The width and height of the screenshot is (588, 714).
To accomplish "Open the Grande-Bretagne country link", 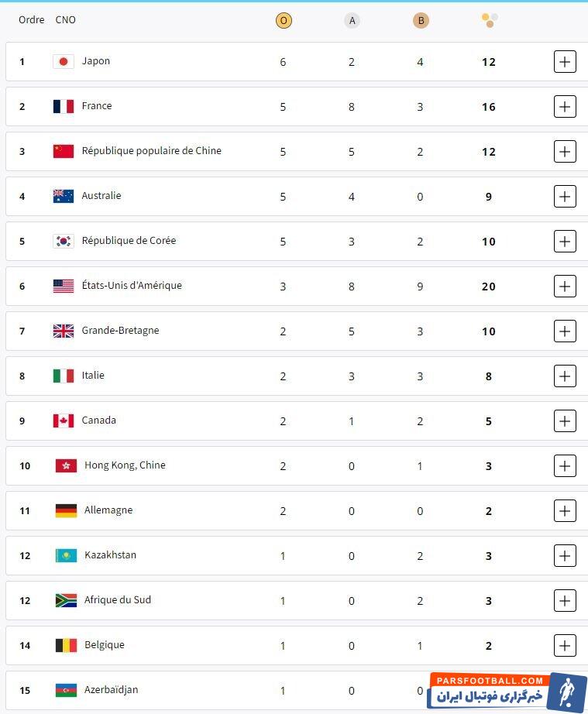I will tap(120, 331).
